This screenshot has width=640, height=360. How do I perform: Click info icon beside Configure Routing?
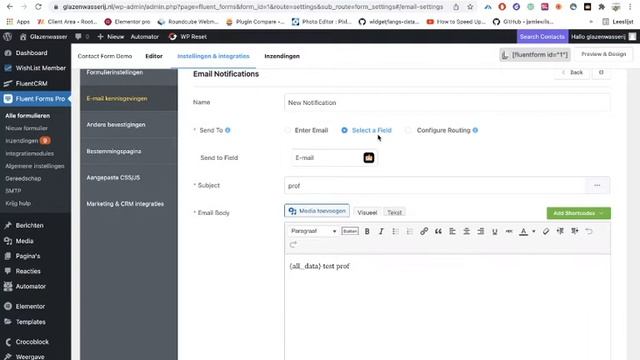[475, 130]
